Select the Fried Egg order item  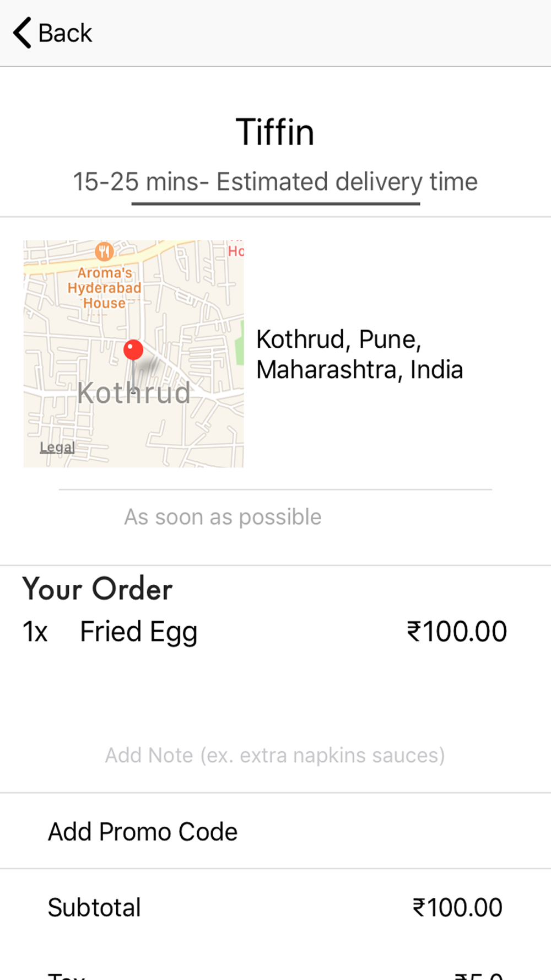coord(138,632)
